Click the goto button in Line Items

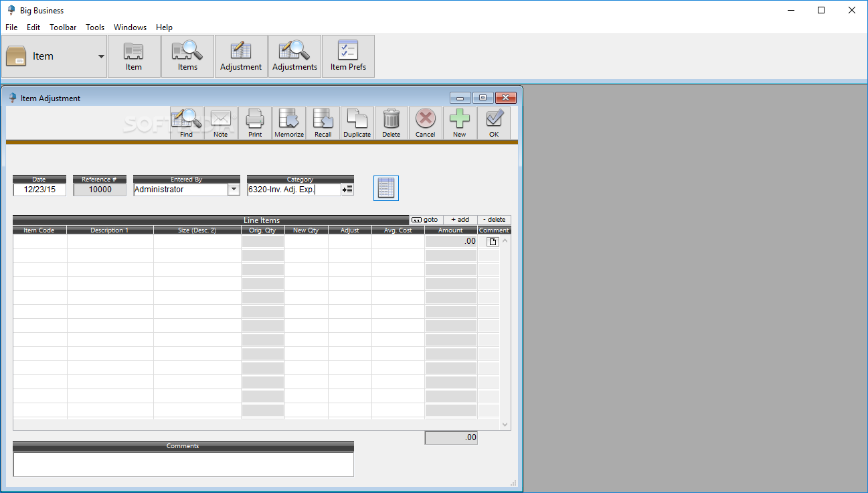[x=426, y=220]
